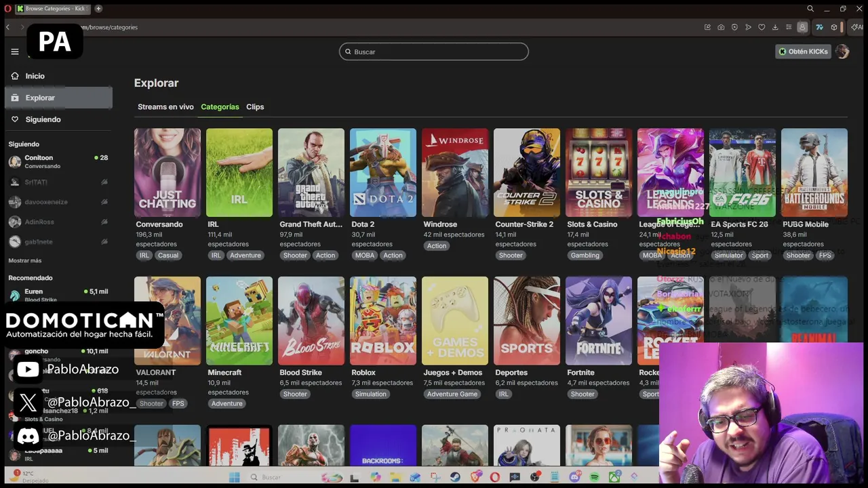Image resolution: width=868 pixels, height=488 pixels.
Task: Click the 7TV extension icon
Action: [819, 27]
